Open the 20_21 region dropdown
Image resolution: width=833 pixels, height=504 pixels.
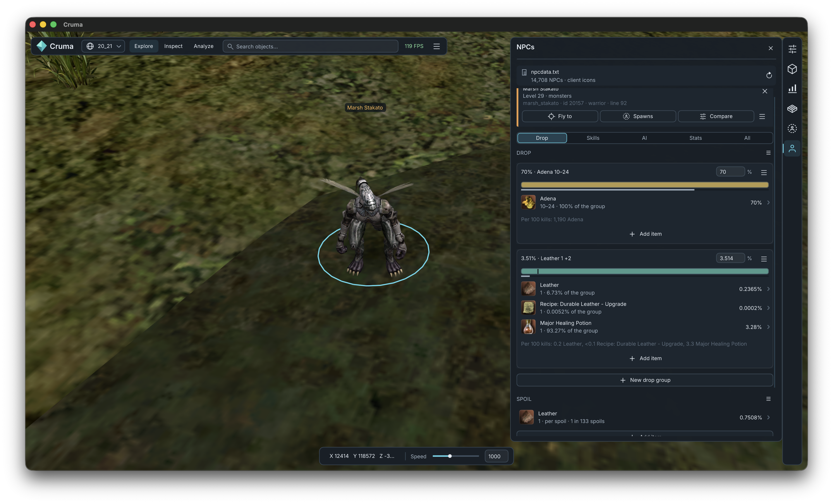(x=103, y=46)
